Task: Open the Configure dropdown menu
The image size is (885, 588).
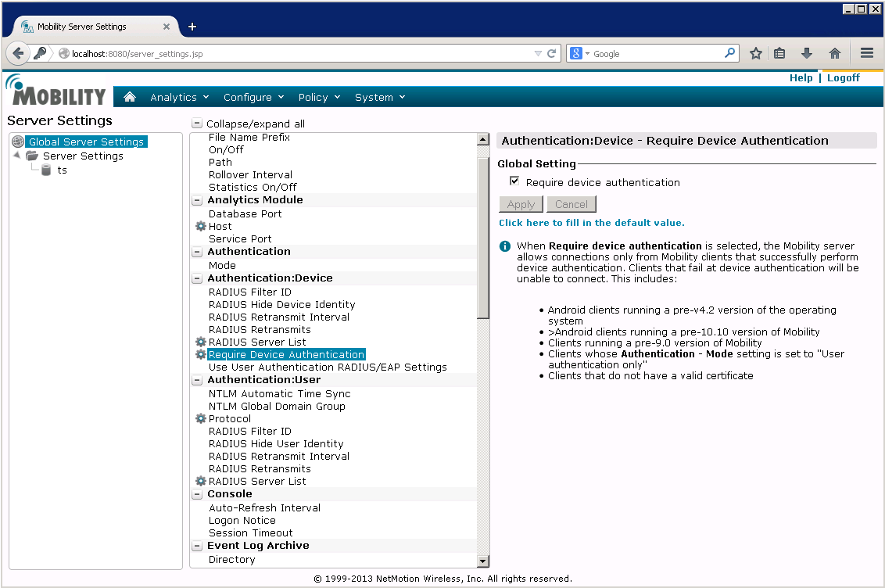Action: (253, 97)
